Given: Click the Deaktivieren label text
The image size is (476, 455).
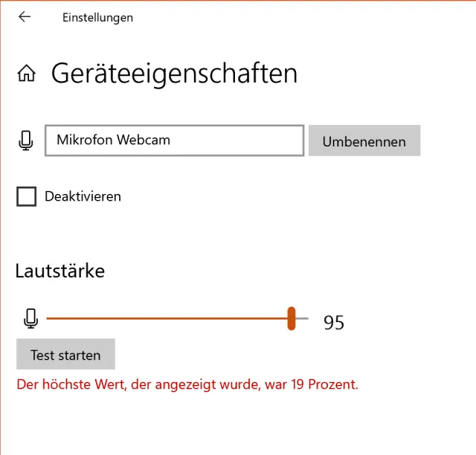Looking at the screenshot, I should point(83,197).
